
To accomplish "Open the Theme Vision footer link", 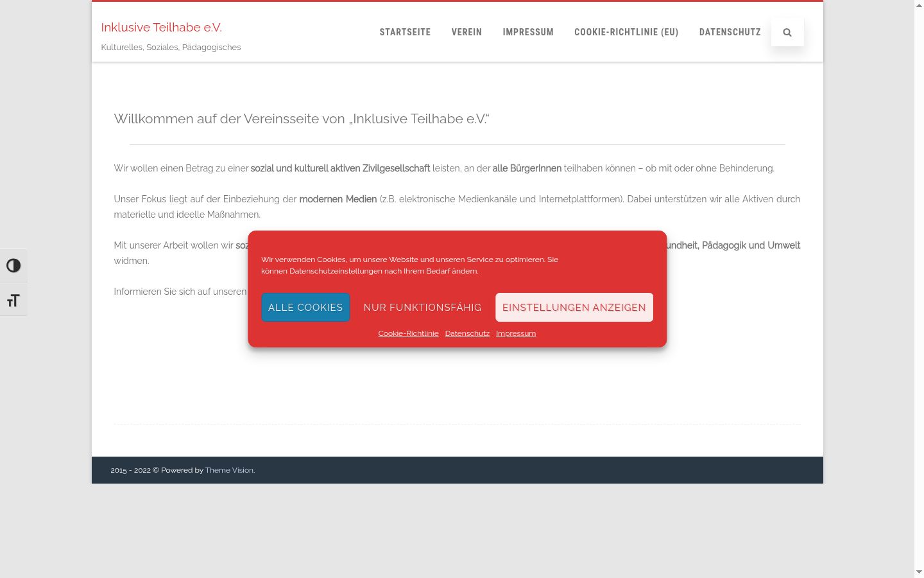I will coord(229,470).
